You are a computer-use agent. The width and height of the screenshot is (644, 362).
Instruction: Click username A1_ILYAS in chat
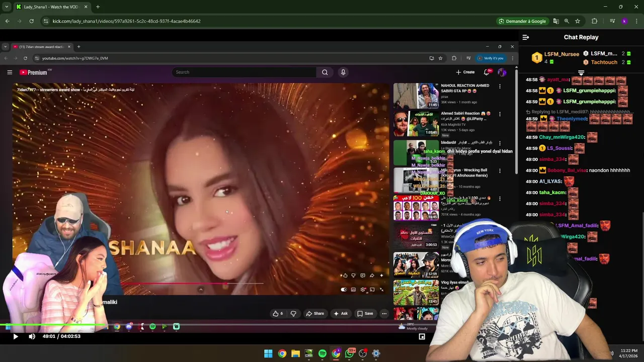click(550, 182)
